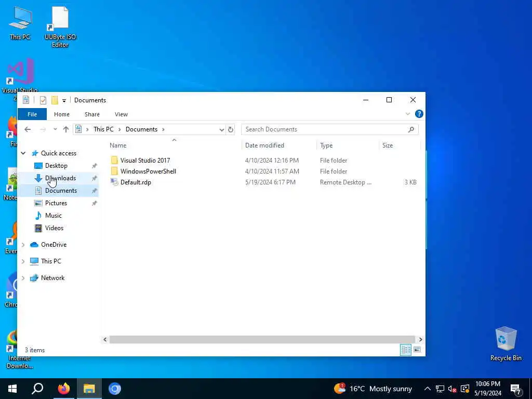Click the New folder quick access icon
Screen dimensions: 532x399
coord(55,100)
